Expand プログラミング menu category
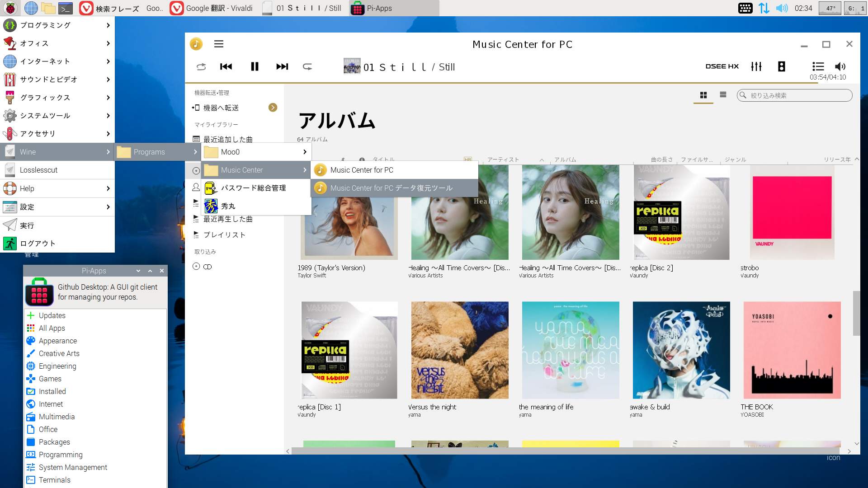This screenshot has width=868, height=488. point(57,25)
